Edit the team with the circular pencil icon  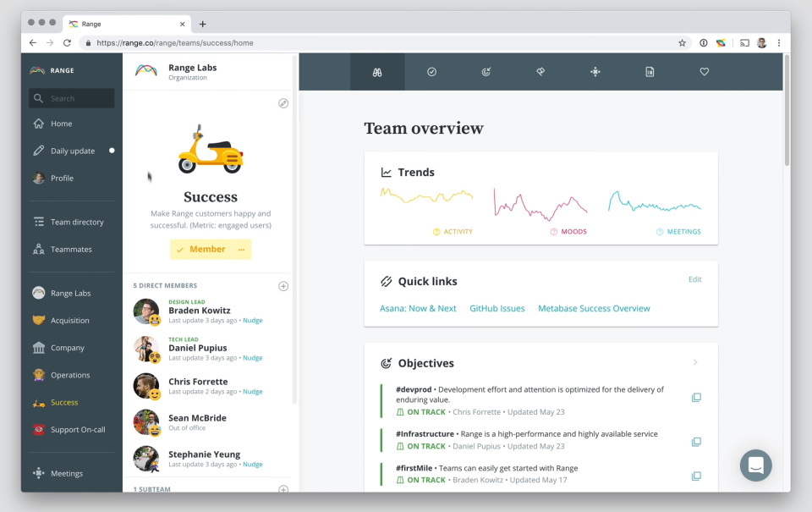click(283, 103)
